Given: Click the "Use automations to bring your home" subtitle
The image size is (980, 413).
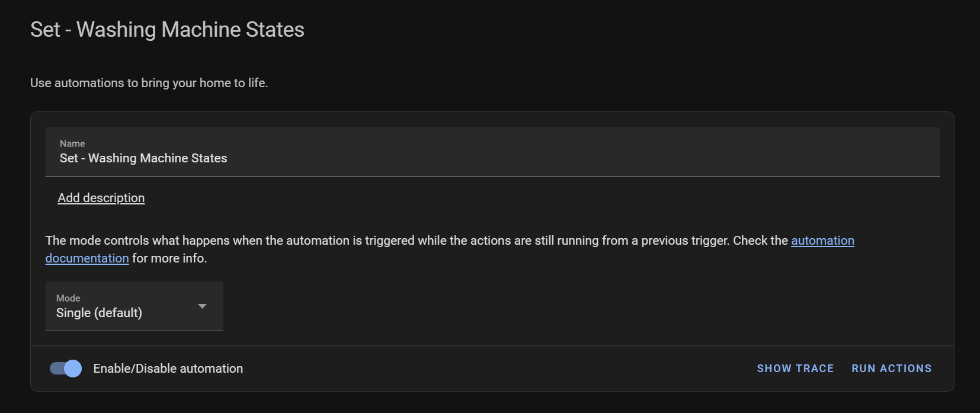Looking at the screenshot, I should [149, 83].
